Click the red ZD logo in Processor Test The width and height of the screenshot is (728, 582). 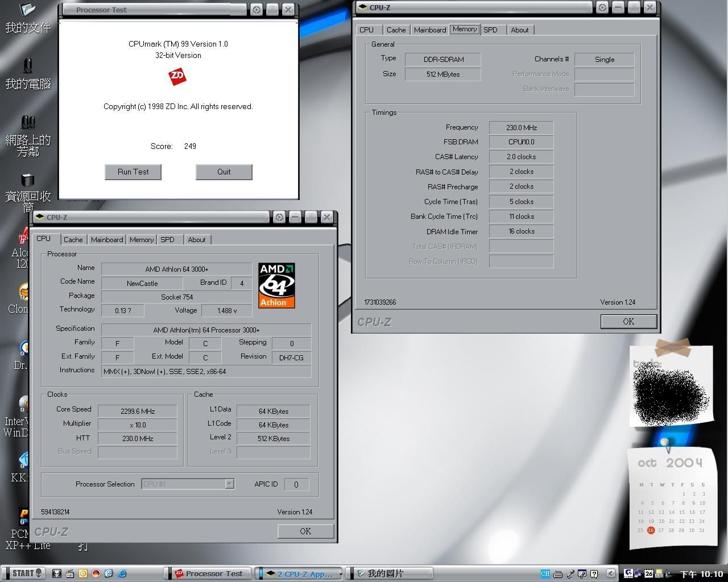(177, 76)
